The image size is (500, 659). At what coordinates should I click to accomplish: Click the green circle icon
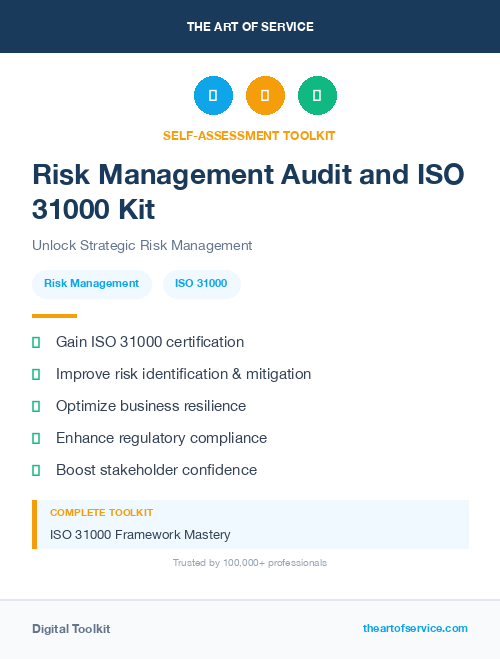[317, 95]
